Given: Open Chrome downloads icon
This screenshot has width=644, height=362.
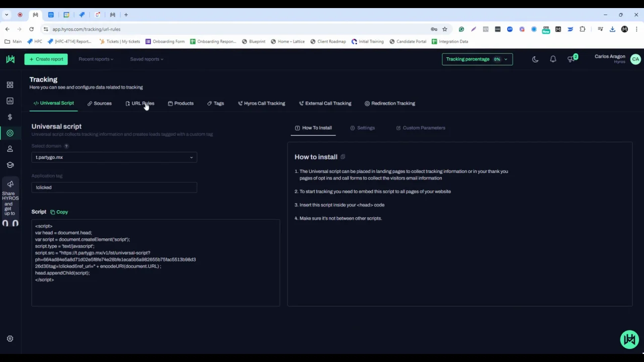Looking at the screenshot, I should [612, 29].
